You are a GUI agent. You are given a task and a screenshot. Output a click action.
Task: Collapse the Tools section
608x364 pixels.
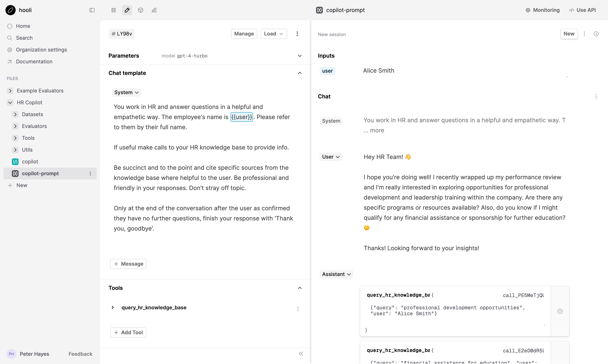[300, 288]
